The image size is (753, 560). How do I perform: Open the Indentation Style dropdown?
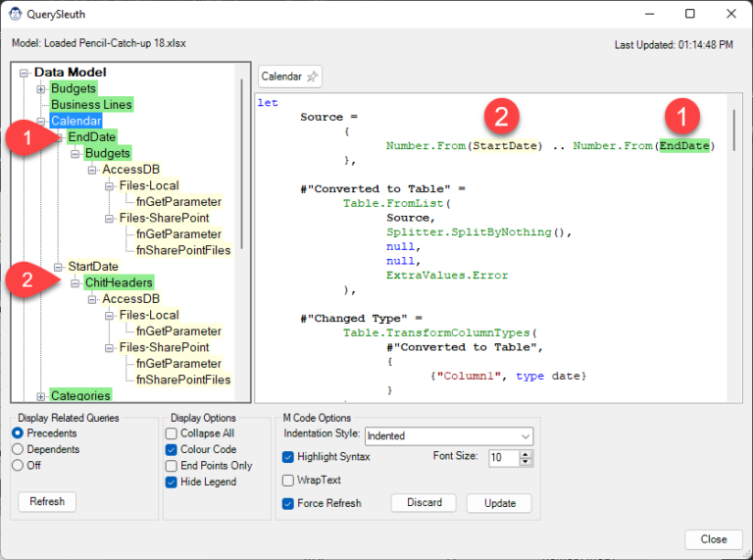tap(448, 435)
